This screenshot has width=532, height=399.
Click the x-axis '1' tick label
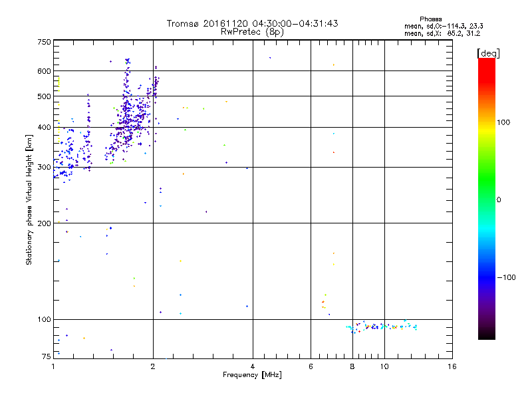53,366
